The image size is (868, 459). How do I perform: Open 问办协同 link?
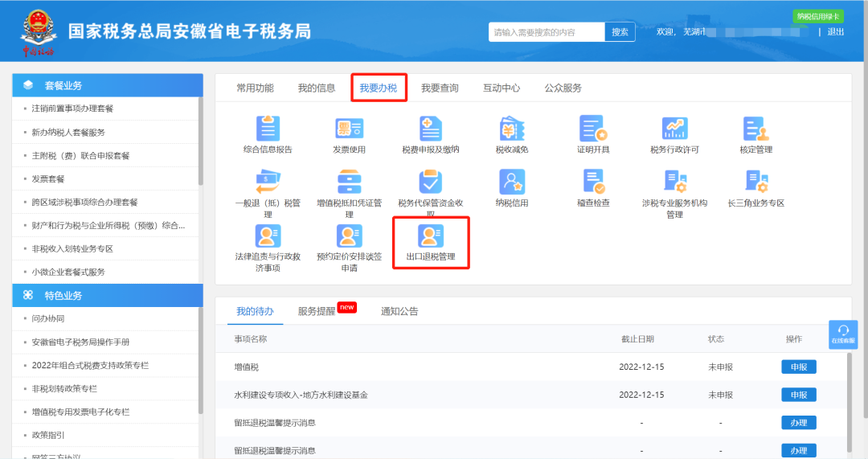[48, 318]
